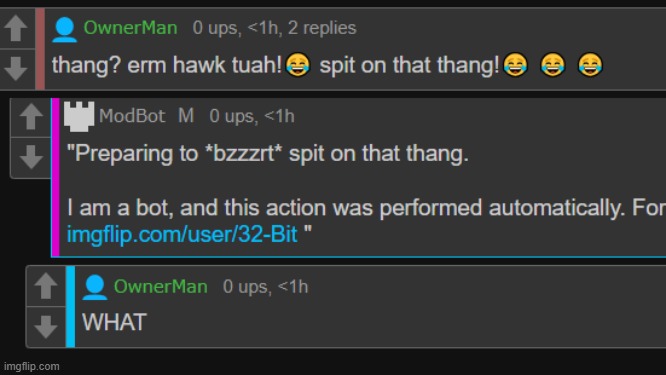The height and width of the screenshot is (375, 666).
Task: Open the ModBot username link
Action: [132, 116]
